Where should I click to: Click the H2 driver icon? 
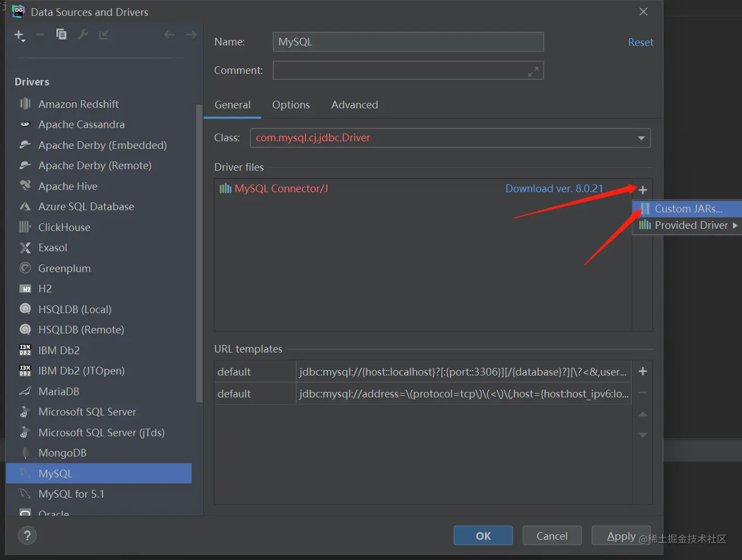(x=25, y=288)
